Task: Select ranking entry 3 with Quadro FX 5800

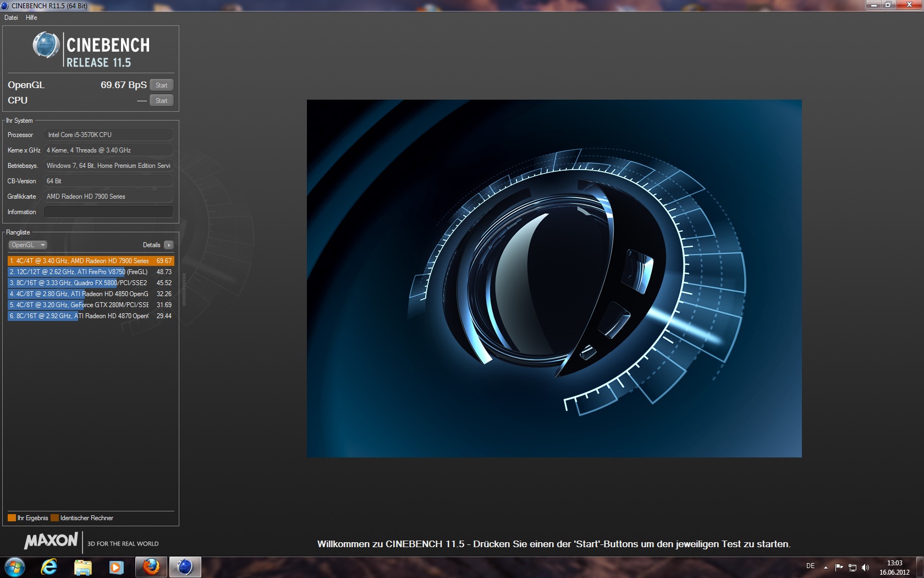Action: tap(91, 283)
